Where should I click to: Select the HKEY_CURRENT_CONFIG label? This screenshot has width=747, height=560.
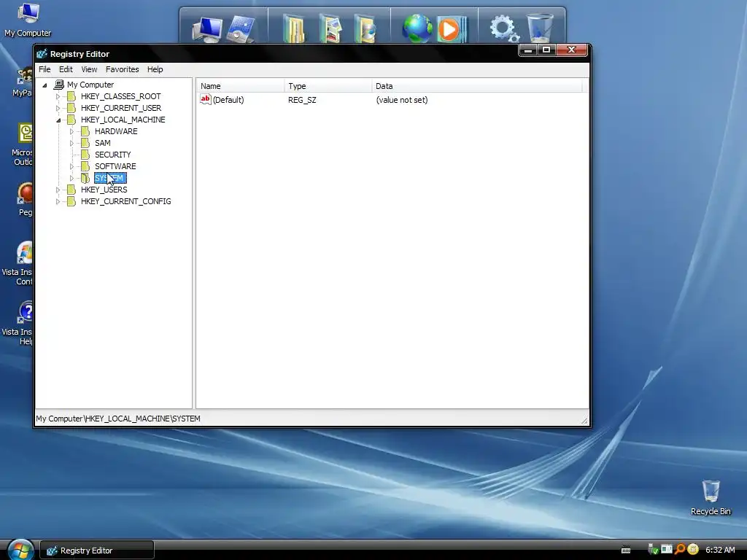pyautogui.click(x=125, y=201)
